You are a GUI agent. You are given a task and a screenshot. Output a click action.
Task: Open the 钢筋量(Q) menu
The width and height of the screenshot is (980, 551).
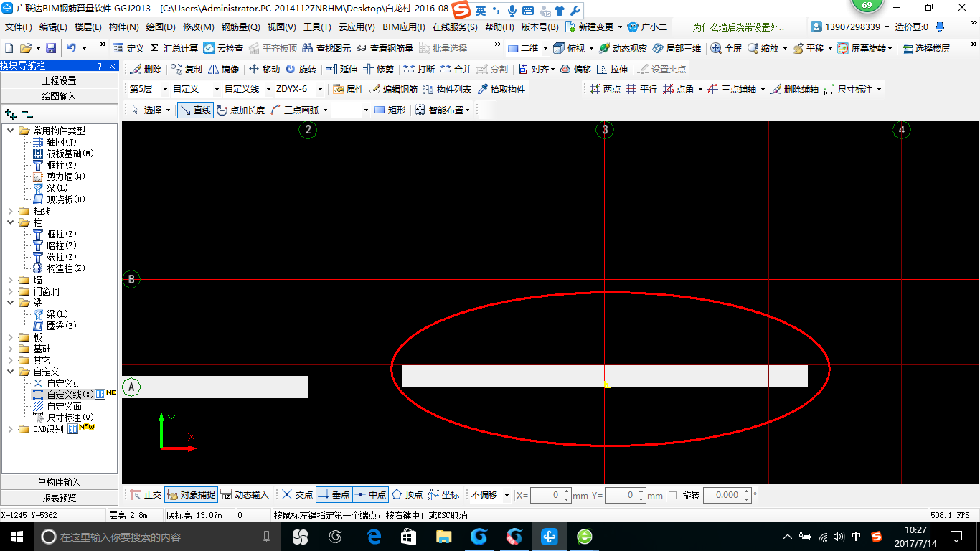click(240, 27)
